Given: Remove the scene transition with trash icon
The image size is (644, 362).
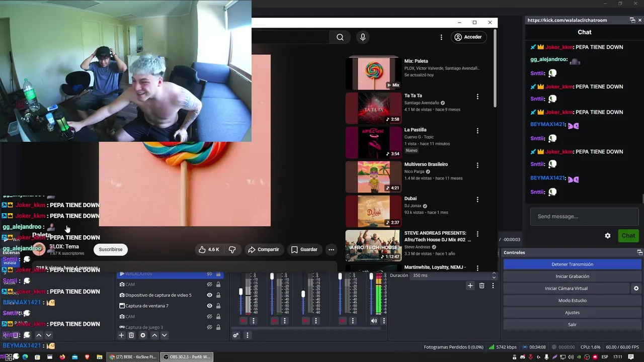Looking at the screenshot, I should pyautogui.click(x=481, y=286).
